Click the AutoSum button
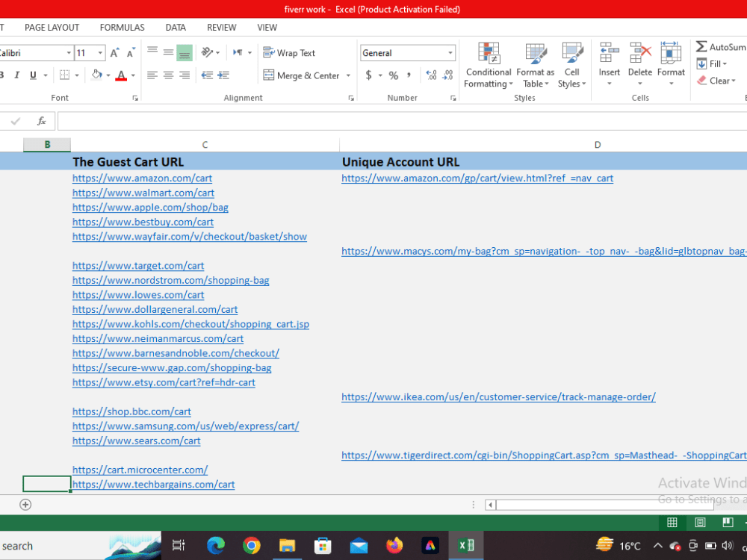Image resolution: width=747 pixels, height=560 pixels. click(720, 46)
